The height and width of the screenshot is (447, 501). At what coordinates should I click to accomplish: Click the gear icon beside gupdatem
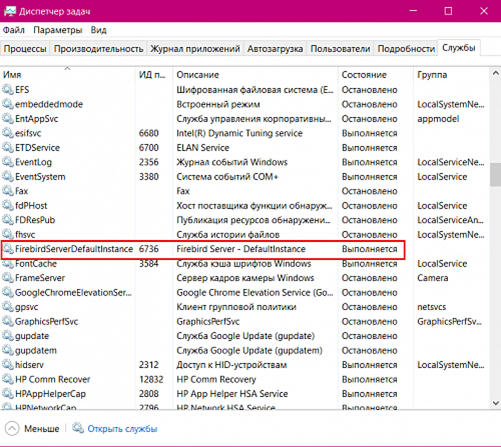pos(7,350)
